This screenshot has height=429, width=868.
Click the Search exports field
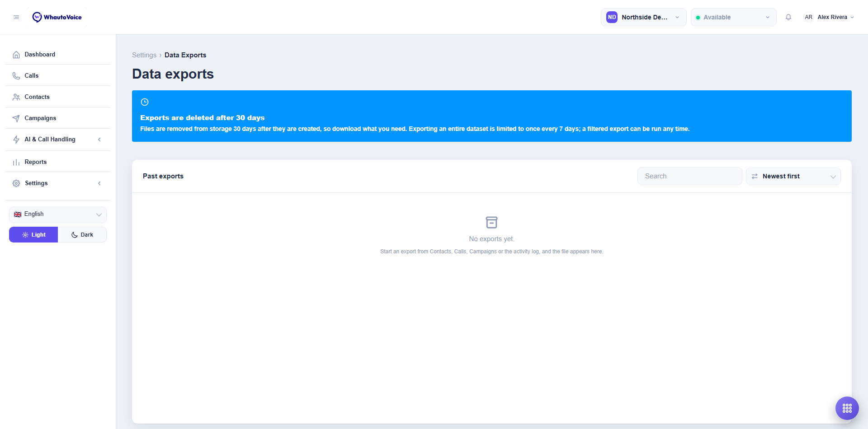pyautogui.click(x=690, y=176)
